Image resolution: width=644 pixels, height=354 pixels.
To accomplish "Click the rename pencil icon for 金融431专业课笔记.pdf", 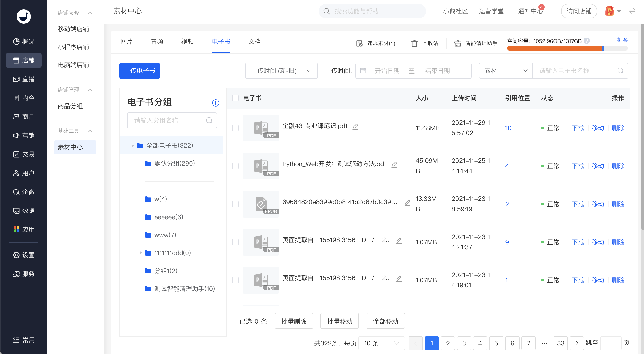I will (355, 126).
